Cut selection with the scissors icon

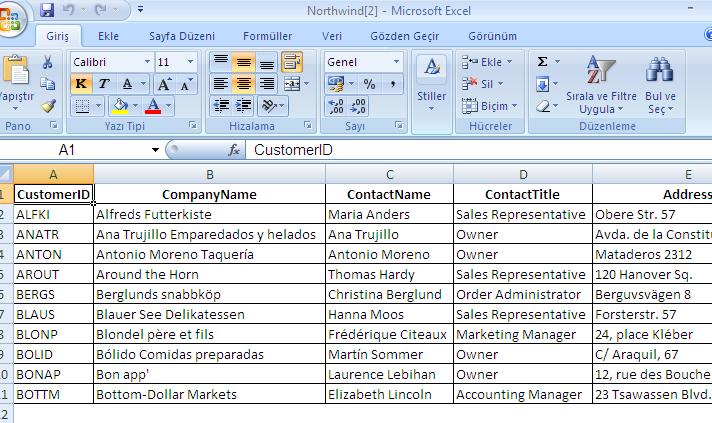click(x=47, y=62)
